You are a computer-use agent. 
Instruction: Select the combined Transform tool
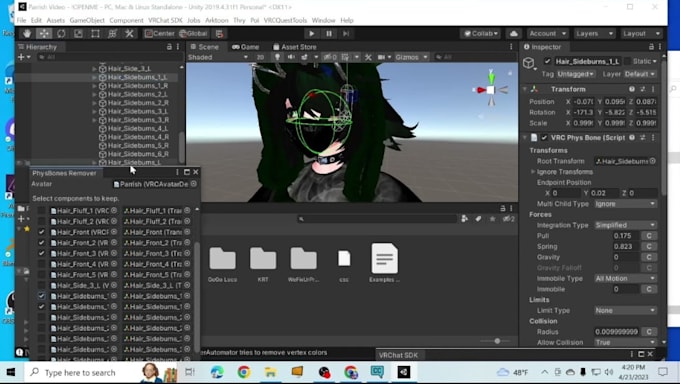click(x=112, y=33)
